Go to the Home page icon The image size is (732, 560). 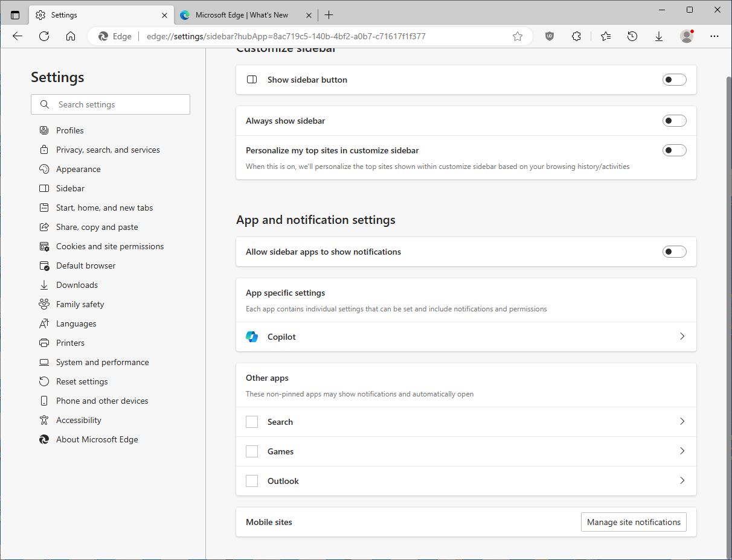(x=71, y=36)
